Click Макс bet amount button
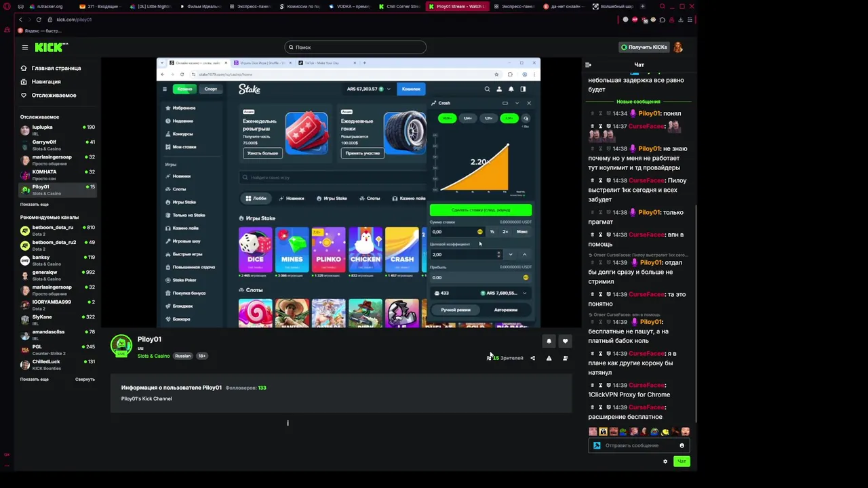This screenshot has height=488, width=868. pos(522,232)
